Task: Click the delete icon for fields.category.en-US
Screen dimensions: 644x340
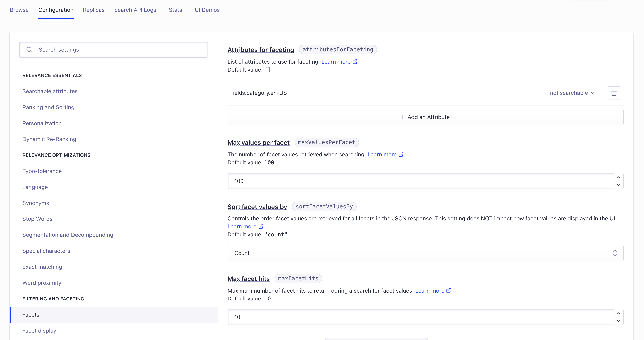Action: (x=614, y=93)
